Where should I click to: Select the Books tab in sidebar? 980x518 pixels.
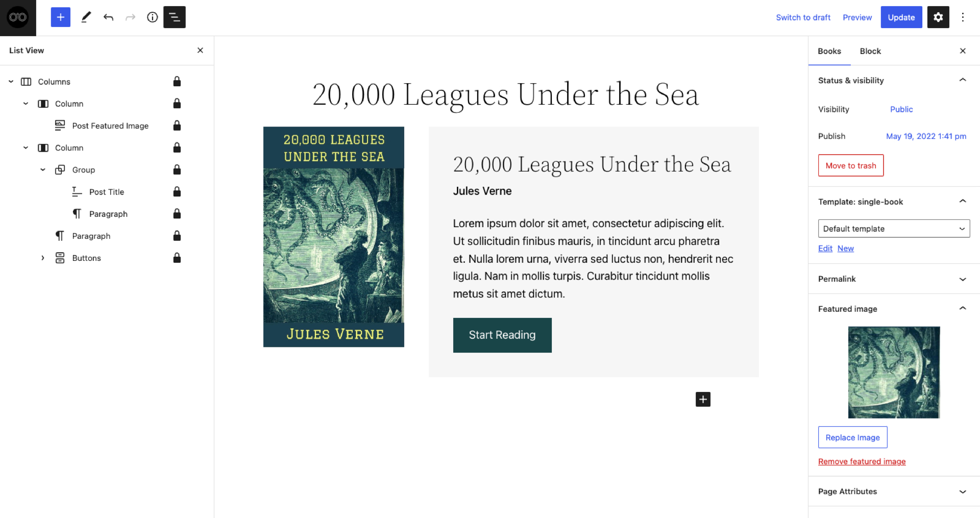829,51
